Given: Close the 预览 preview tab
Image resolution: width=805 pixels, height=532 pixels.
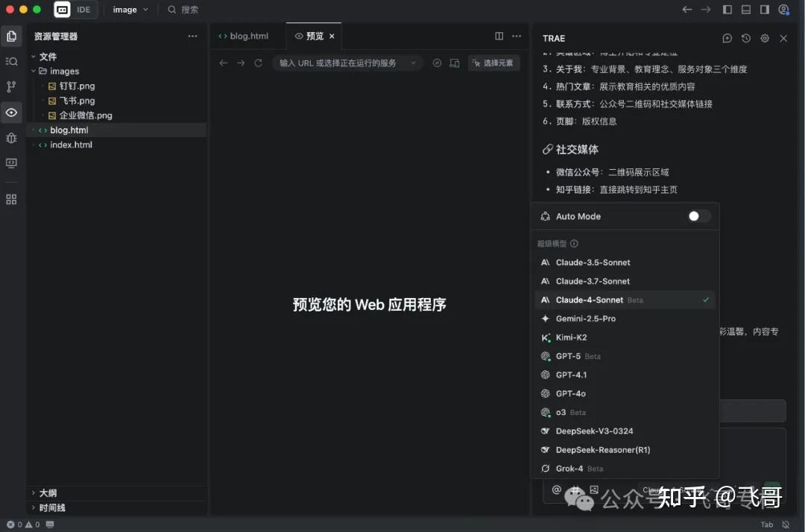Looking at the screenshot, I should [332, 36].
